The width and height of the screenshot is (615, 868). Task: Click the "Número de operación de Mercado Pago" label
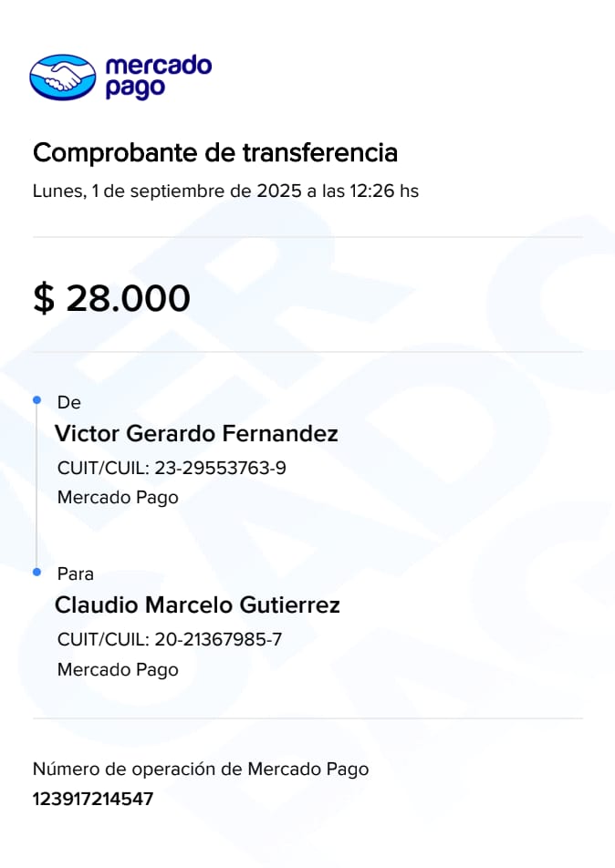point(201,769)
